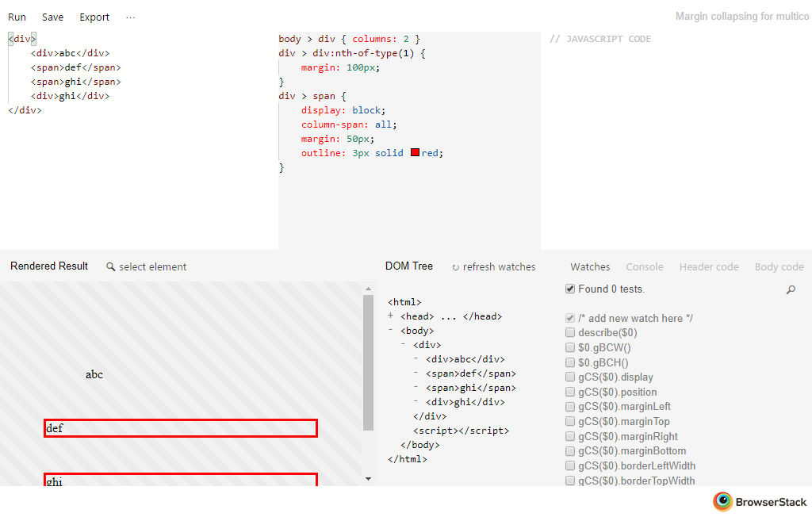Click the red color swatch in CSS outline
Image resolution: width=812 pixels, height=517 pixels.
pyautogui.click(x=415, y=153)
